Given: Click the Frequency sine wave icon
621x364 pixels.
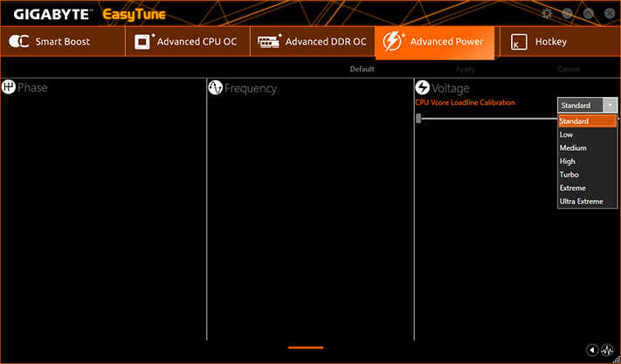Looking at the screenshot, I should tap(216, 88).
